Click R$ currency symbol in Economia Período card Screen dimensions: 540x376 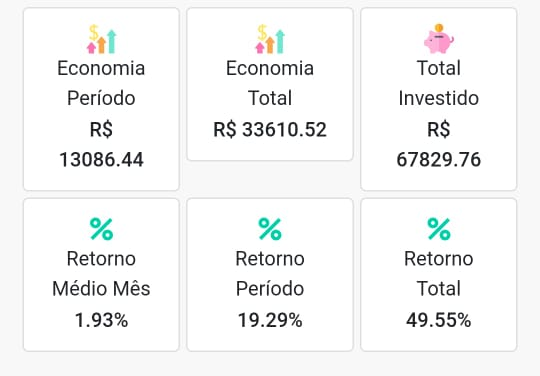click(x=101, y=130)
